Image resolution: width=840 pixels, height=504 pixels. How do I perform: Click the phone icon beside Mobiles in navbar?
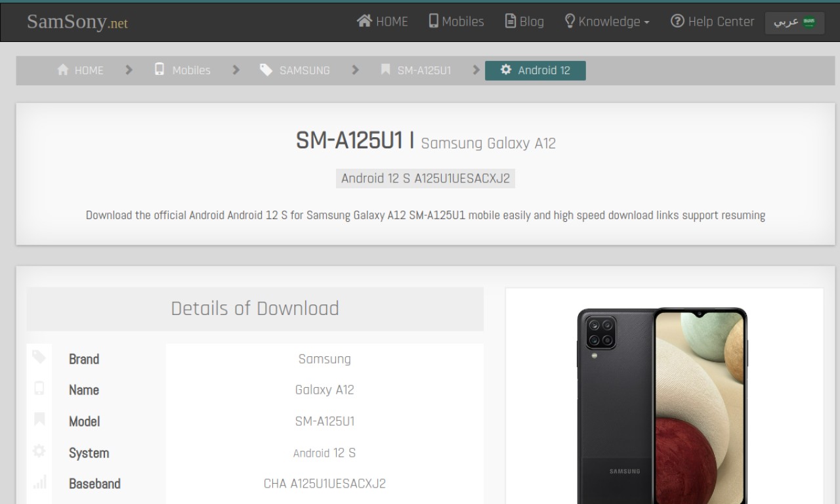coord(433,21)
